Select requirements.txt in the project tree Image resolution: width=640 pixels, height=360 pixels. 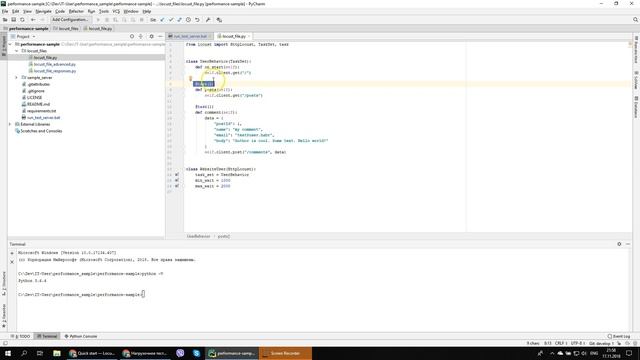pos(41,111)
